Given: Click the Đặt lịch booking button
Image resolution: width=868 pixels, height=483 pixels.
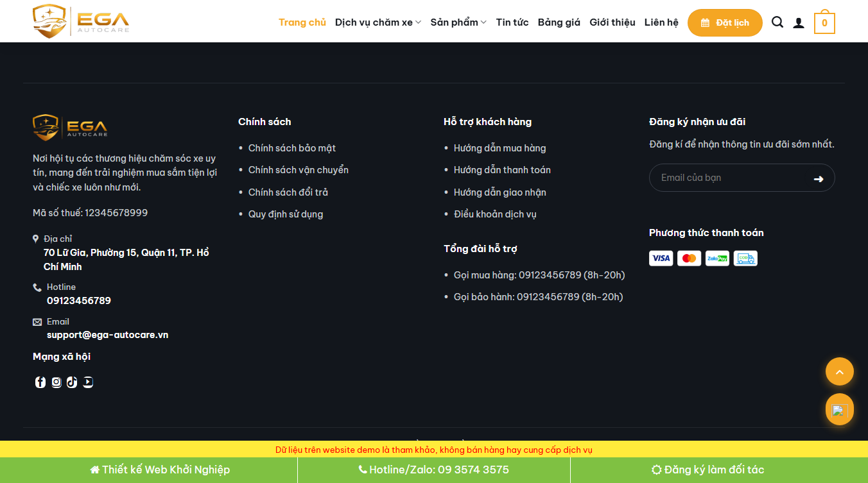Looking at the screenshot, I should (725, 22).
